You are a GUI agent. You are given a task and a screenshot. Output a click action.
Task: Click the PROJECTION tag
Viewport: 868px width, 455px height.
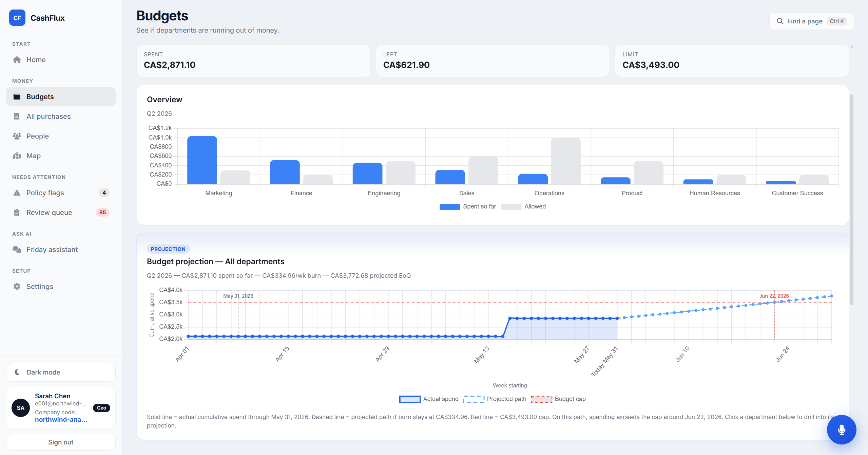click(168, 249)
